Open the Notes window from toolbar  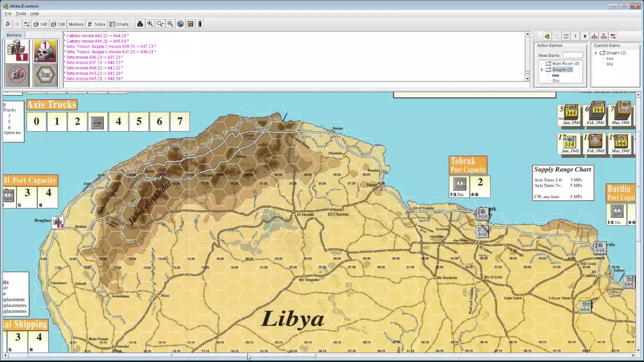(97, 24)
